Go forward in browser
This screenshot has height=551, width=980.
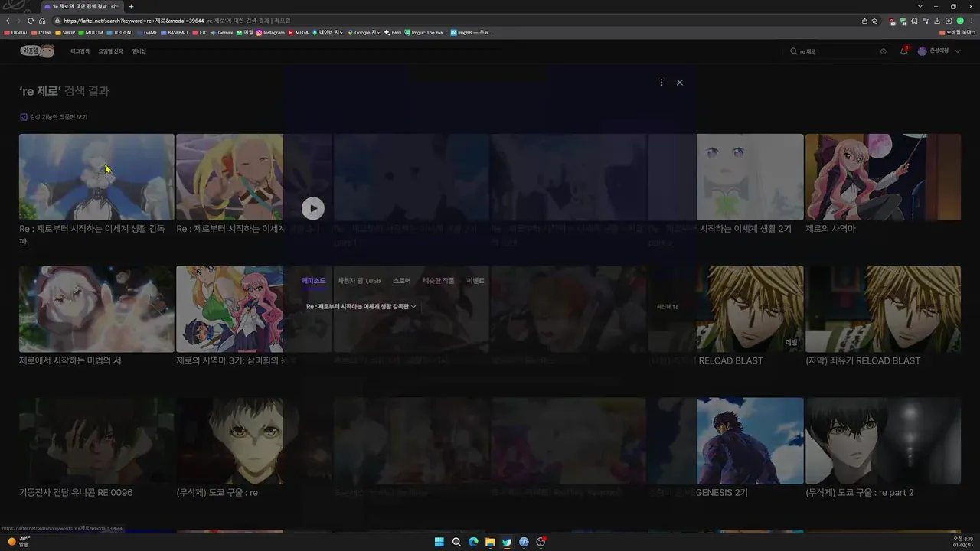pos(19,21)
